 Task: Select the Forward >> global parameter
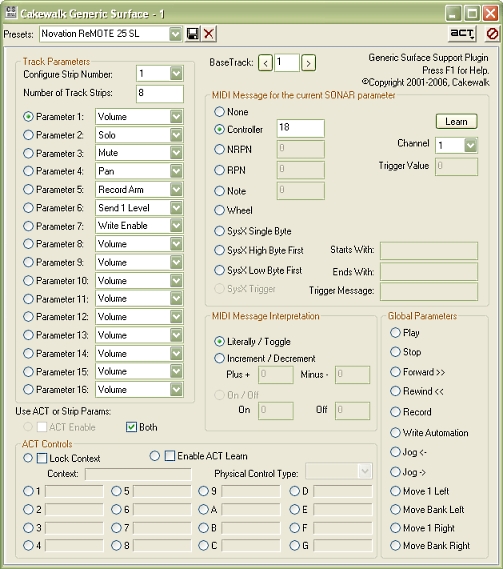click(395, 372)
